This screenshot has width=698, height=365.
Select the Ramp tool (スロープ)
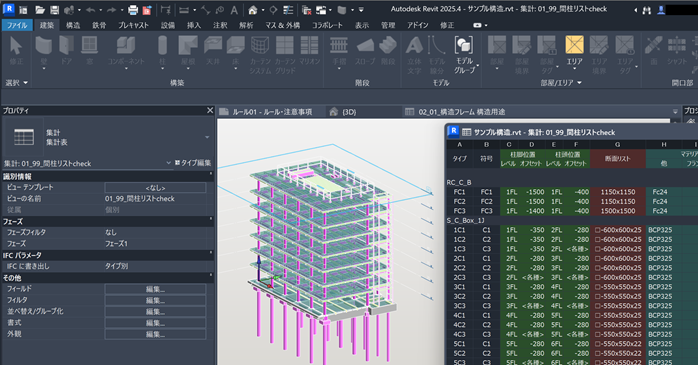365,50
